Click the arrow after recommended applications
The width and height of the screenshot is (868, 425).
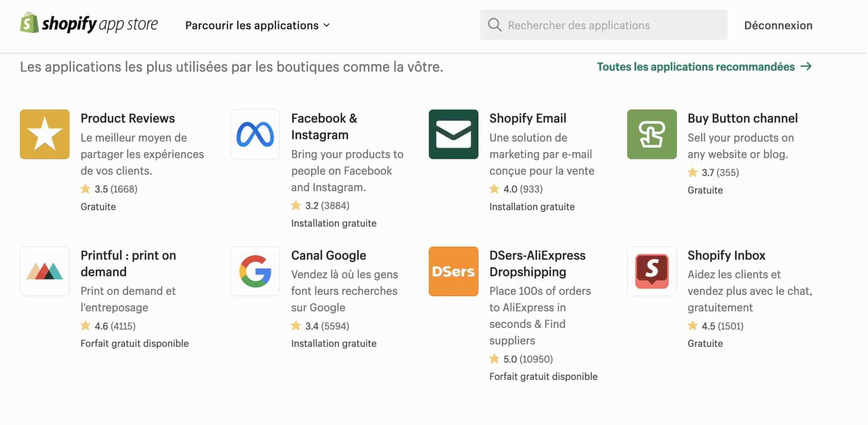[x=806, y=67]
